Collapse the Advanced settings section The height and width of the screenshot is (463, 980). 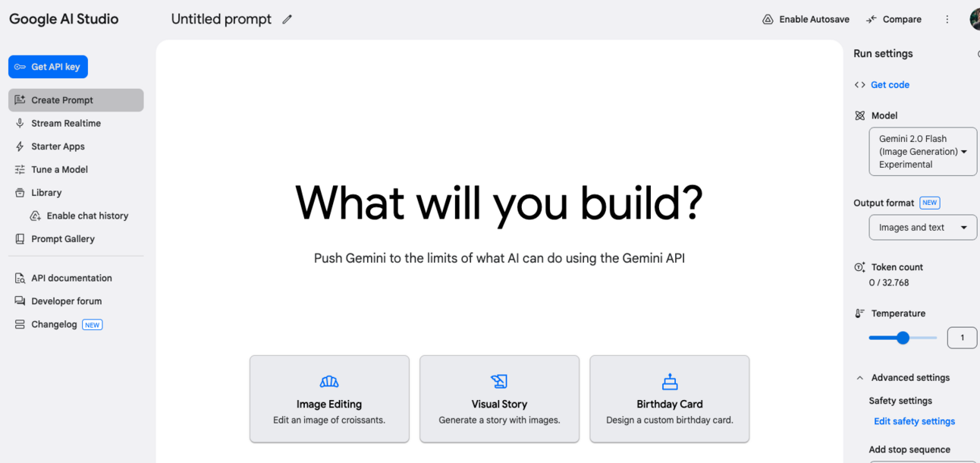coord(859,378)
